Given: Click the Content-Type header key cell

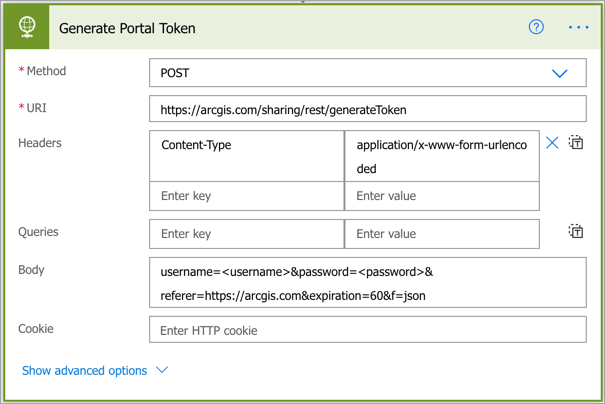Looking at the screenshot, I should pyautogui.click(x=247, y=156).
